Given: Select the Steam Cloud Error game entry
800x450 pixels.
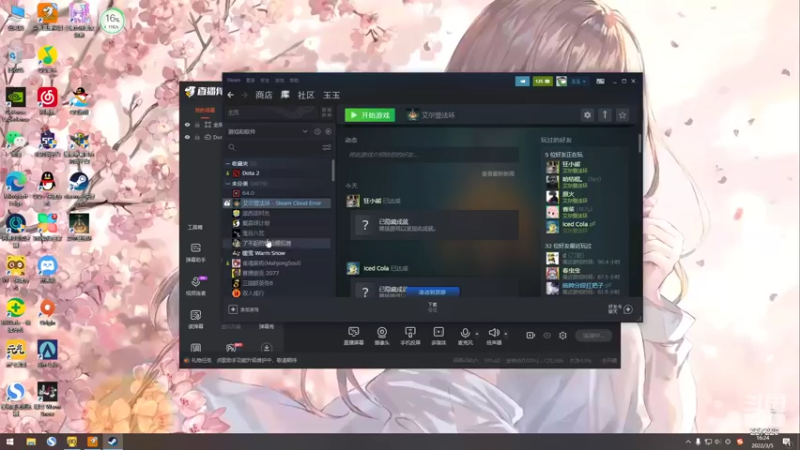Looking at the screenshot, I should [x=277, y=203].
